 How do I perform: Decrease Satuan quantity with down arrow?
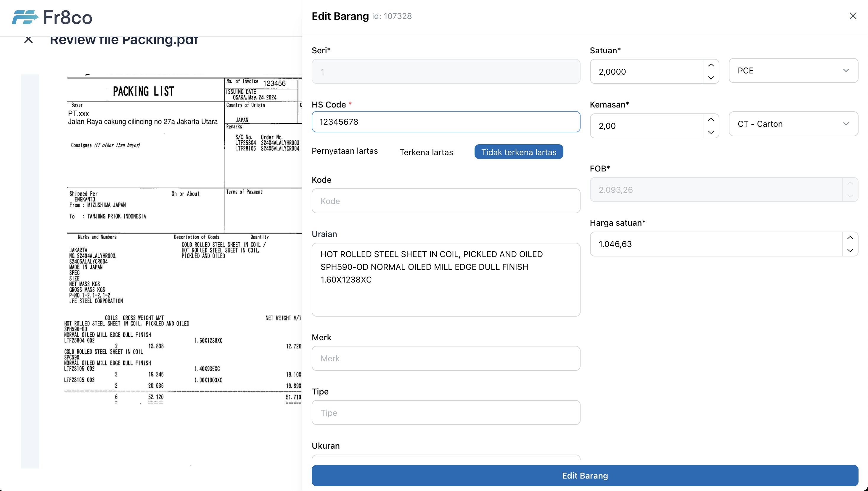point(711,78)
